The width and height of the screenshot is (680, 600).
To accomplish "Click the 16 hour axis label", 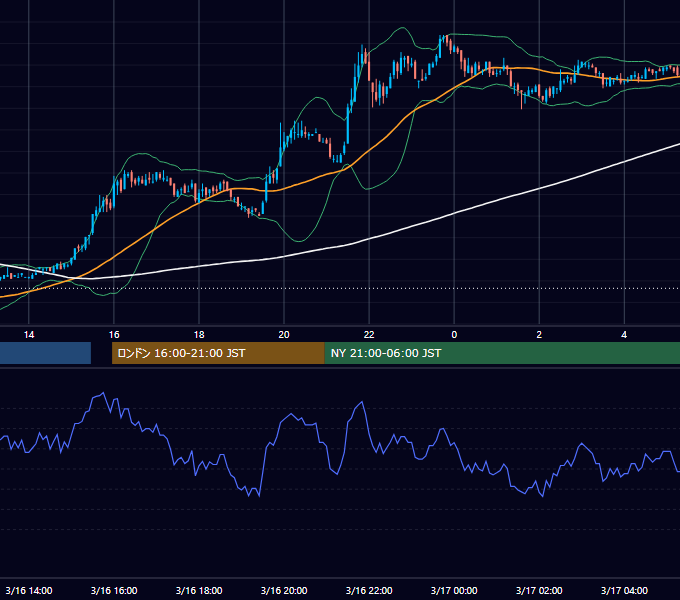I will 114,335.
